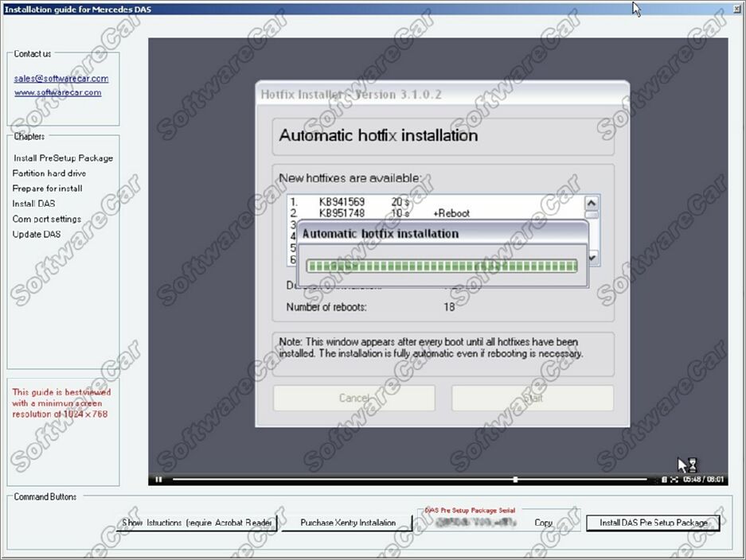Select the Install PreSetup Package chapter
746x560 pixels.
[x=63, y=158]
